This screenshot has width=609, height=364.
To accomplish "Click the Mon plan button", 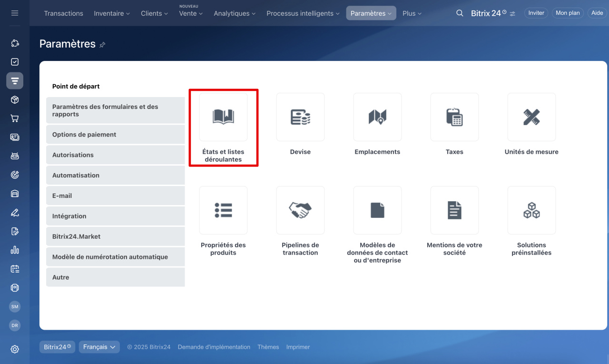I will click(568, 13).
